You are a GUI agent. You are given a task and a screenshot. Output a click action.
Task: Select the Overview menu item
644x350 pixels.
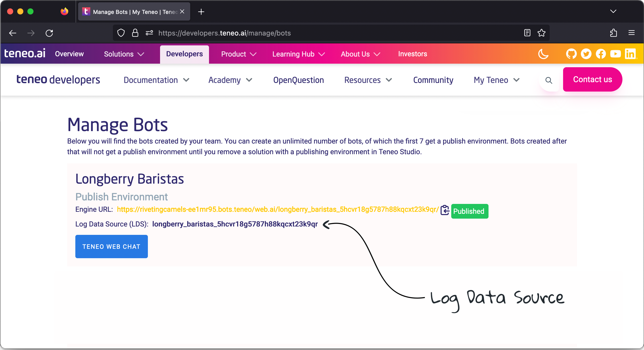pyautogui.click(x=69, y=54)
